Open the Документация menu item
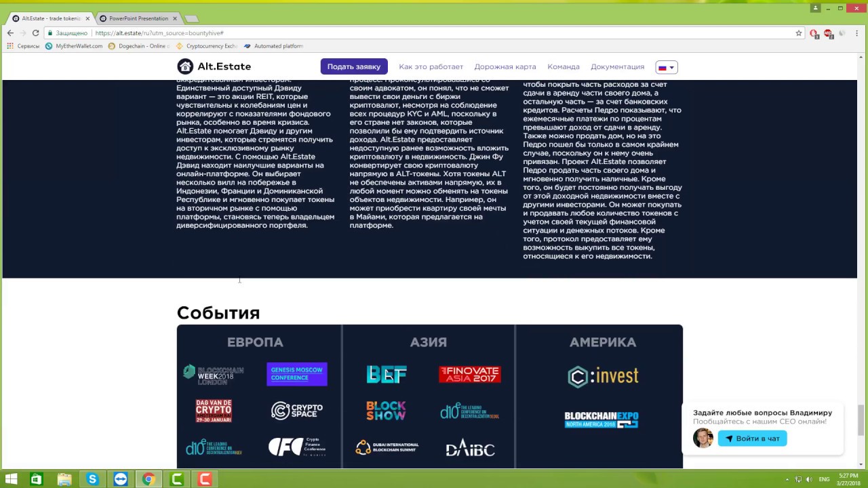 pos(617,66)
